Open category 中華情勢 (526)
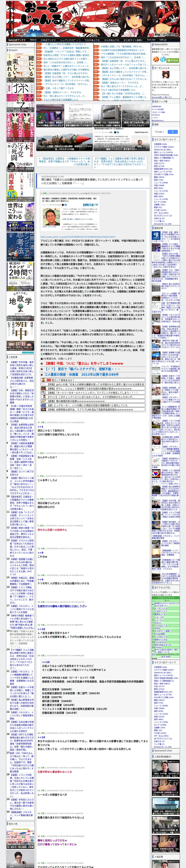Screen dimensions: 186x868 pyautogui.click(x=160, y=144)
